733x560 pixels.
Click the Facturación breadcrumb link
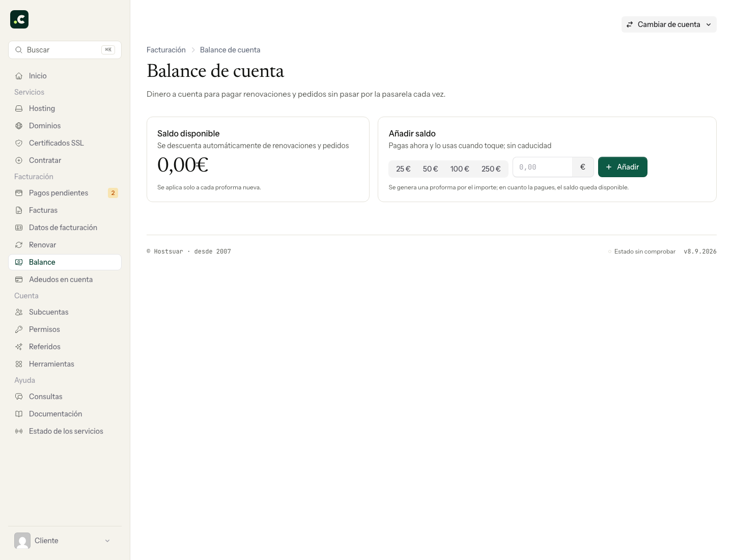tap(166, 50)
